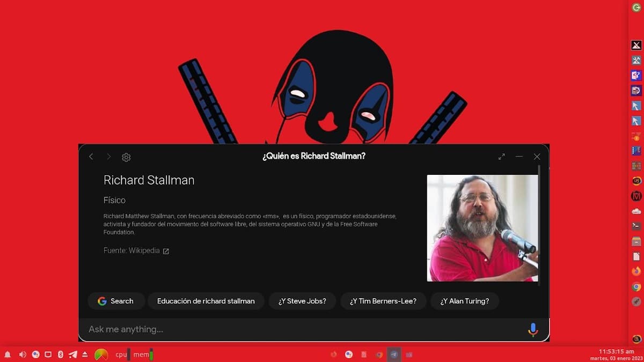Ask the ¿Y Tim Berners-Lee? suggestion

[x=383, y=301]
